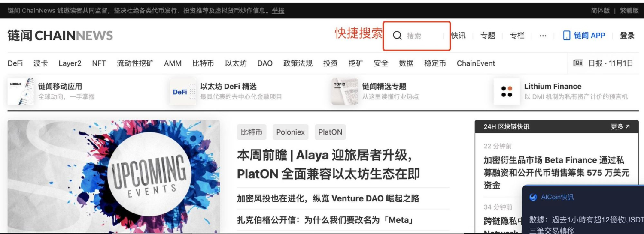644x234 pixels.
Task: Open headline 本周前瞻 Alaya 迎旅居者升级
Action: pyautogui.click(x=328, y=164)
